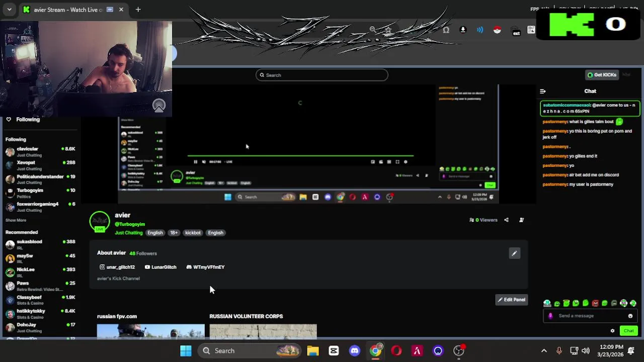
Task: Open foxwarriorgaming4 channel
Action: (40, 207)
